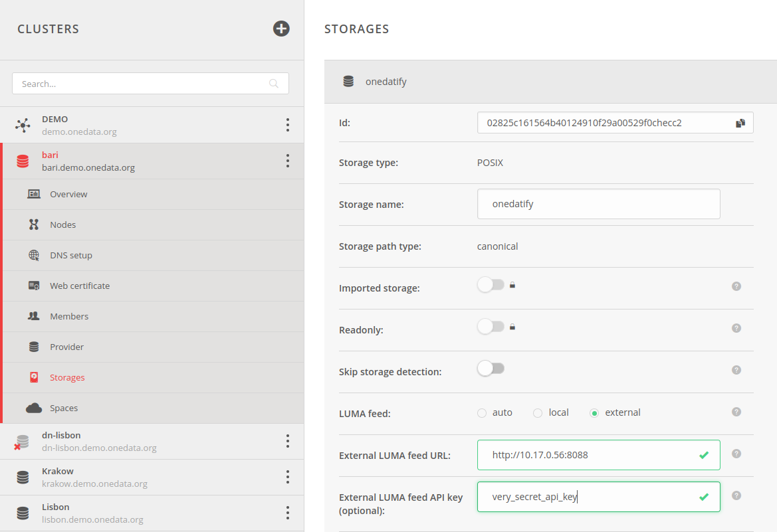This screenshot has width=777, height=532.
Task: Click the LUMA feed API key field
Action: point(599,497)
